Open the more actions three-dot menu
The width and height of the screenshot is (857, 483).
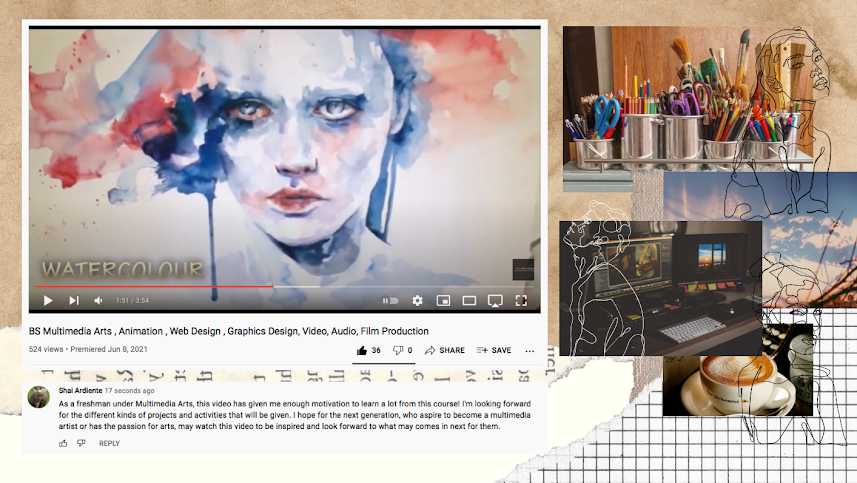pyautogui.click(x=530, y=351)
